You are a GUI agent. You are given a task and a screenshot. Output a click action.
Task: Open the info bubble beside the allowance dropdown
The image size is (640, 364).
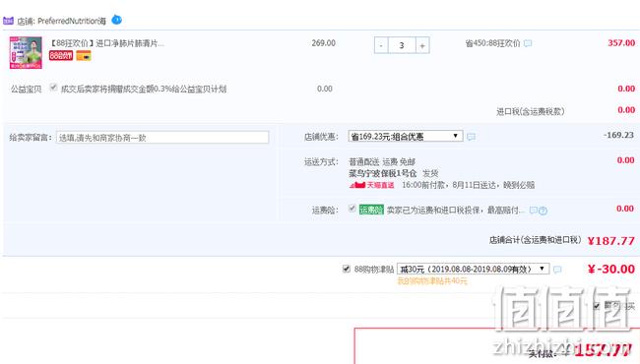(x=557, y=270)
